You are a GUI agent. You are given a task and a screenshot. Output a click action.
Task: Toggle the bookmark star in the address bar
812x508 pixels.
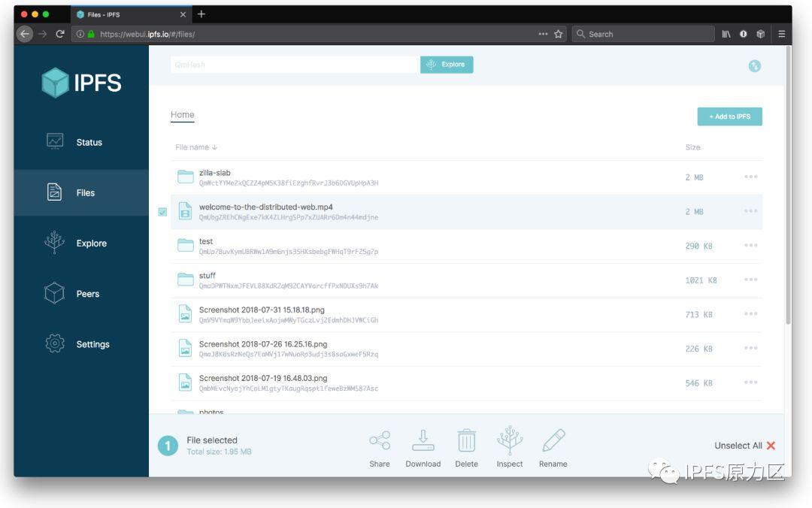(x=557, y=34)
